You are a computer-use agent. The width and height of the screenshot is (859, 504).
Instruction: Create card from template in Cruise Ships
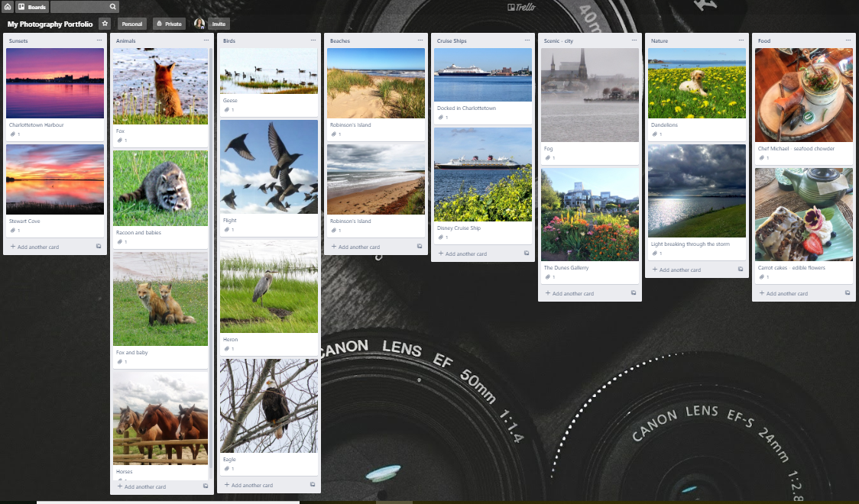coord(527,254)
